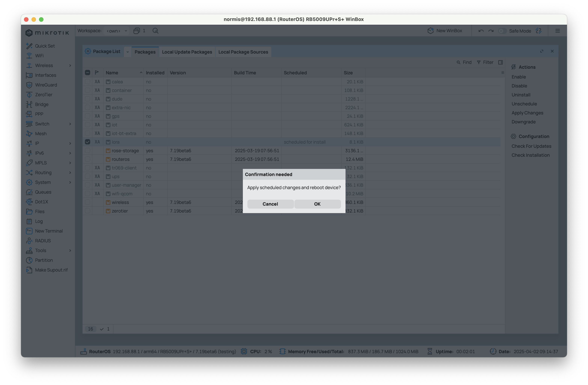The width and height of the screenshot is (588, 385).
Task: Open the hamburger menu at top right
Action: point(558,31)
